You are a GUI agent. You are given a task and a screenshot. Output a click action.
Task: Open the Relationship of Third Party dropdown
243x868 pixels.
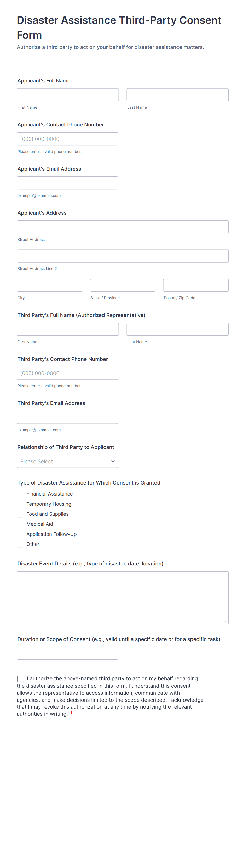coord(67,461)
